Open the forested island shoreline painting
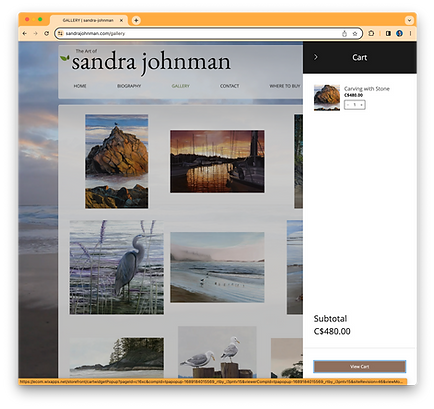Viewport: 434px width, 409px height. [x=117, y=358]
